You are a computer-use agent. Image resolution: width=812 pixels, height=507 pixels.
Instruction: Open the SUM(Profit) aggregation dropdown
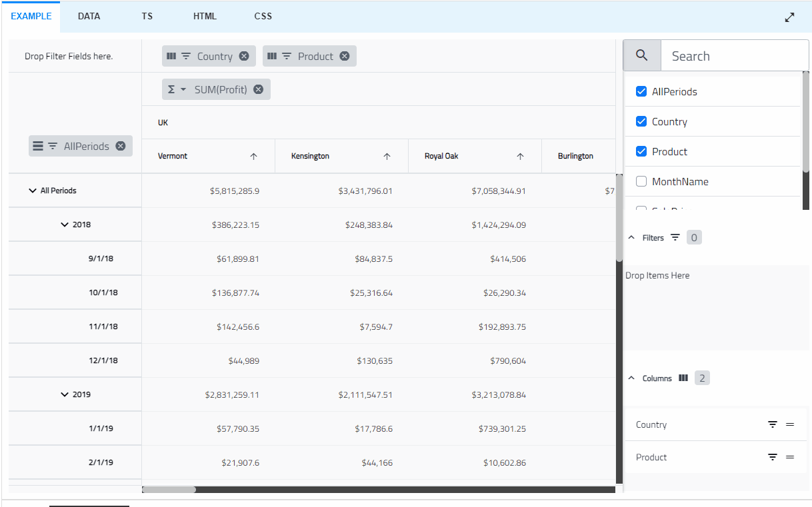tap(183, 89)
